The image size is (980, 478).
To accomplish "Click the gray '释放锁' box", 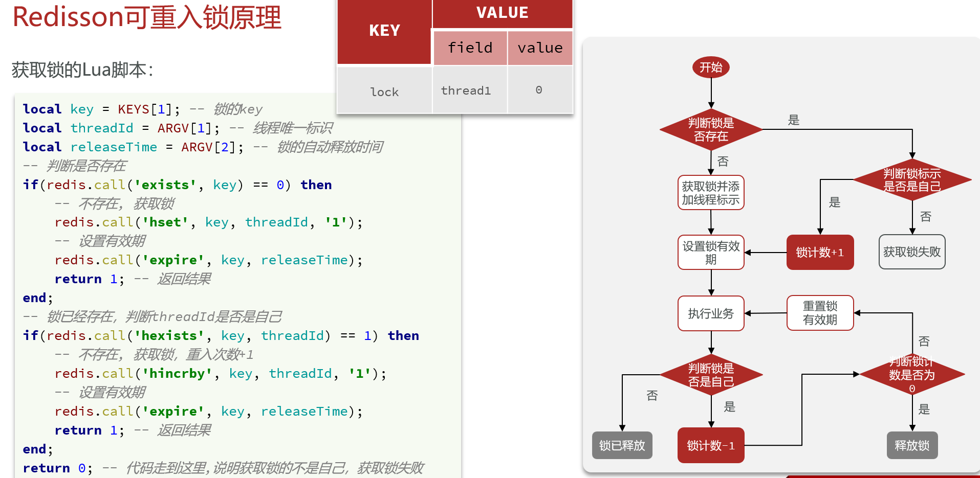I will 912,446.
